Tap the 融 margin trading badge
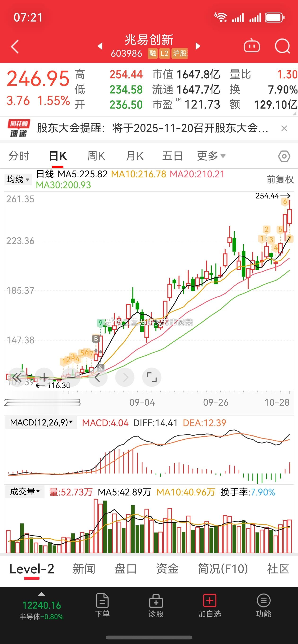 click(x=153, y=54)
